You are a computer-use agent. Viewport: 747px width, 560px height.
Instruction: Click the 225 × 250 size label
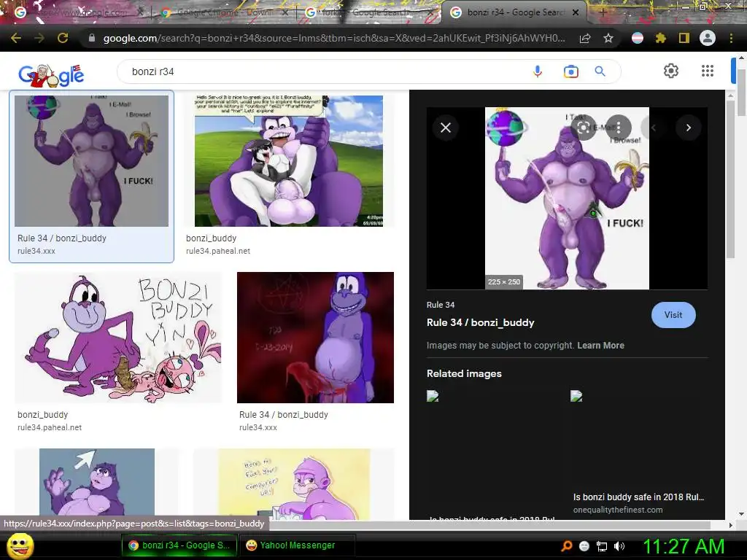pos(504,282)
